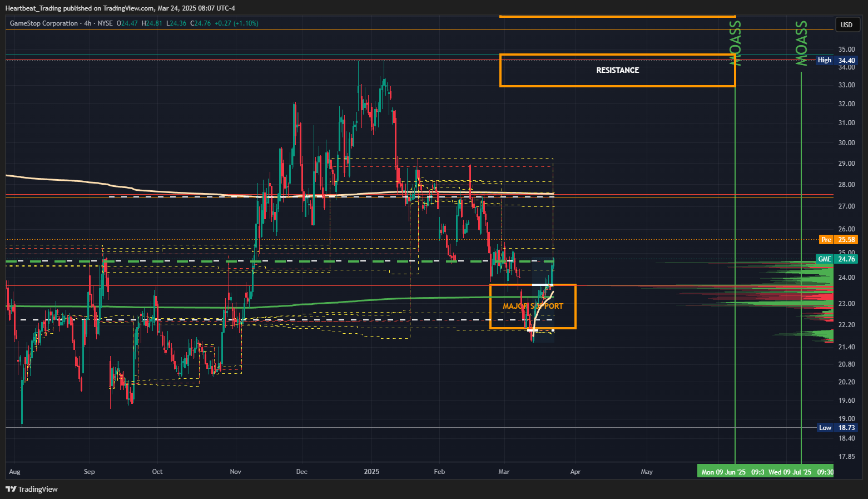This screenshot has width=868, height=499.
Task: Select the MAJOR SUPPORT rectangle label
Action: pos(533,306)
